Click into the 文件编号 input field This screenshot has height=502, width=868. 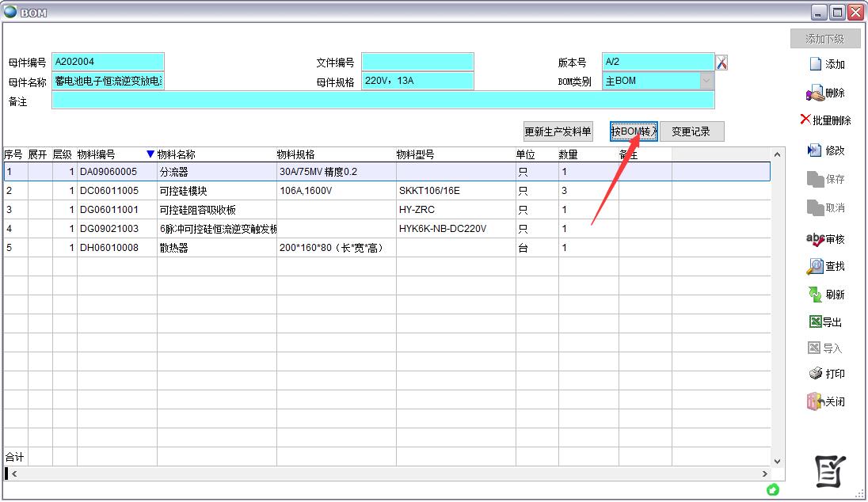pyautogui.click(x=417, y=62)
